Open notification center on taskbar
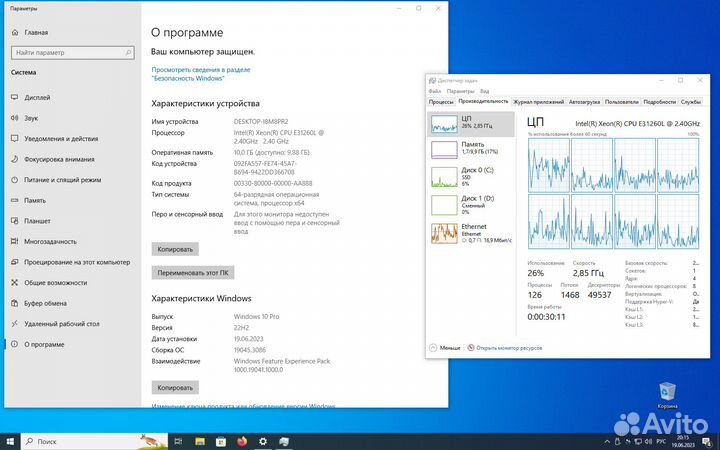 (707, 442)
